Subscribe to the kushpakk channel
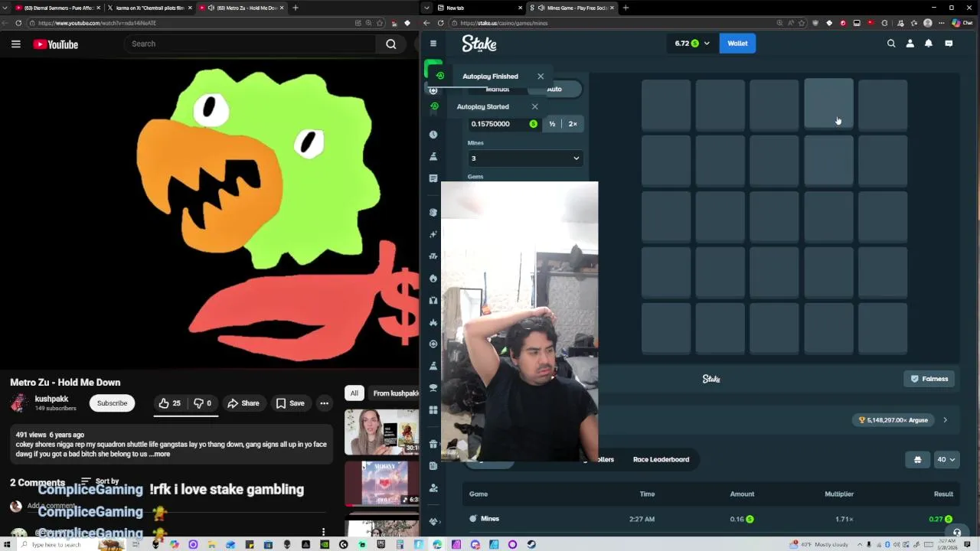980x551 pixels. [112, 403]
